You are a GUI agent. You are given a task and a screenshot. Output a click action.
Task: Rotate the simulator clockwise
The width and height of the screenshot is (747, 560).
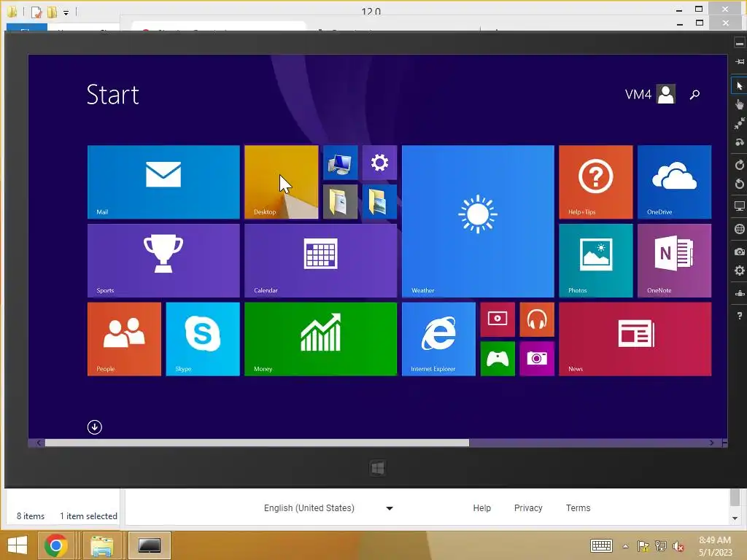tap(740, 165)
